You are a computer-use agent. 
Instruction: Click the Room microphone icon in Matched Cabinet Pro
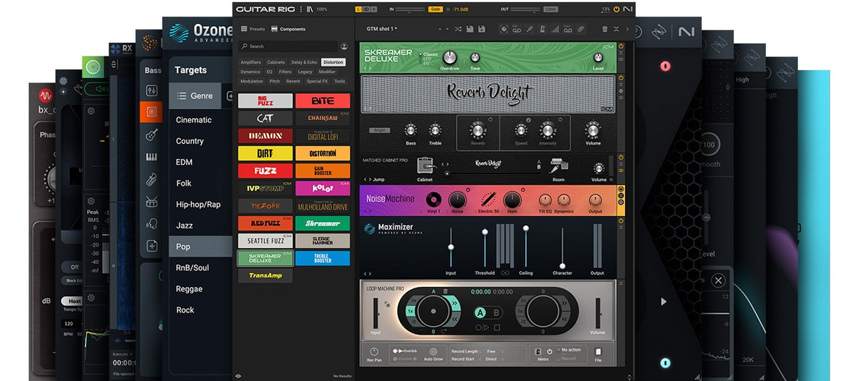pos(559,166)
